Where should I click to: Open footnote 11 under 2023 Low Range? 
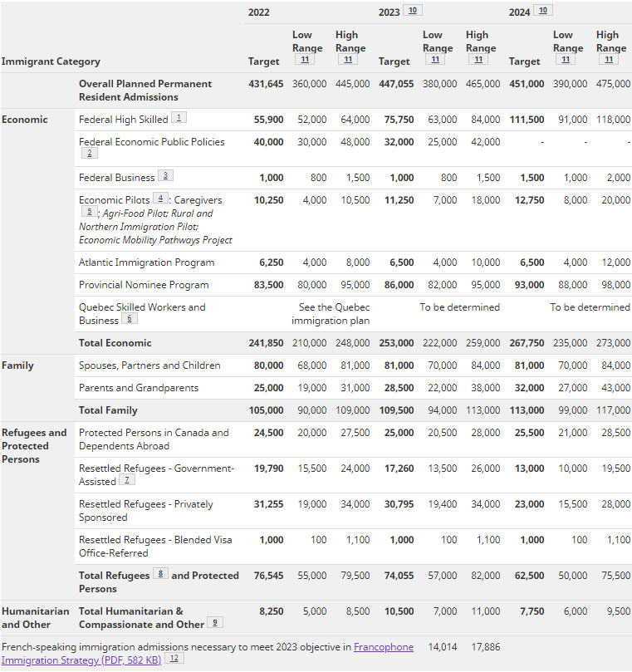(435, 59)
